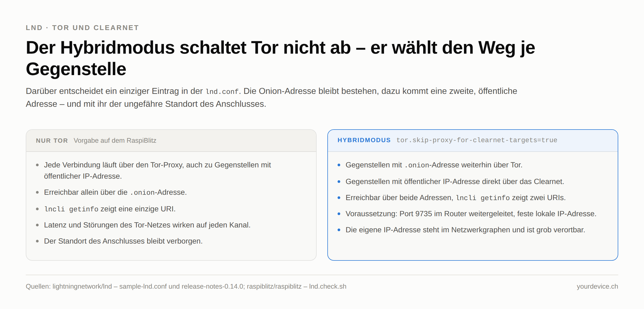This screenshot has height=309, width=644.
Task: Select the 'HYBRIDMODUS' card heading
Action: click(x=364, y=140)
